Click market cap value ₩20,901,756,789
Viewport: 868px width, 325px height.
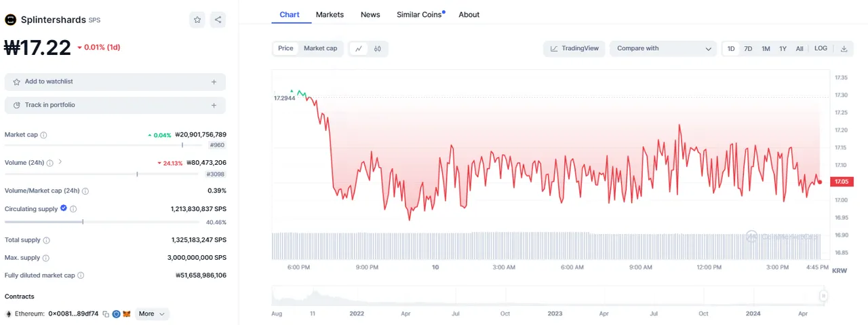[201, 135]
